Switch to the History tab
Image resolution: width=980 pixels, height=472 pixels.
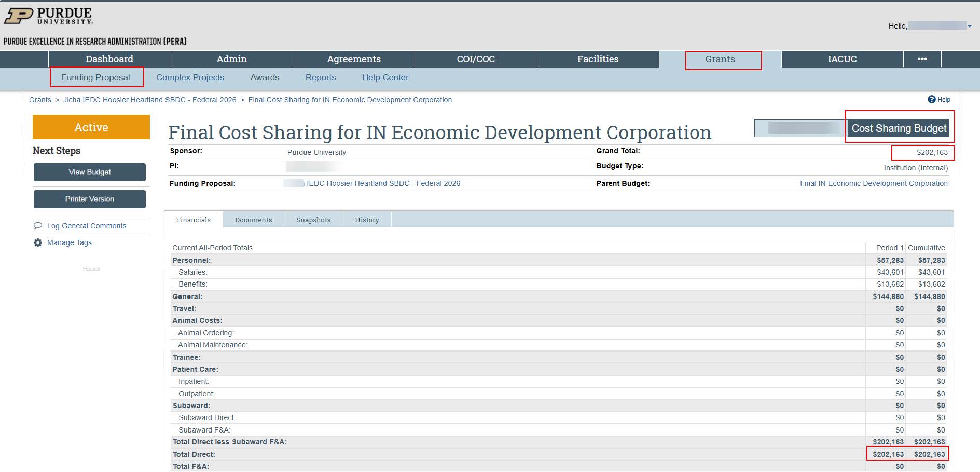click(367, 220)
